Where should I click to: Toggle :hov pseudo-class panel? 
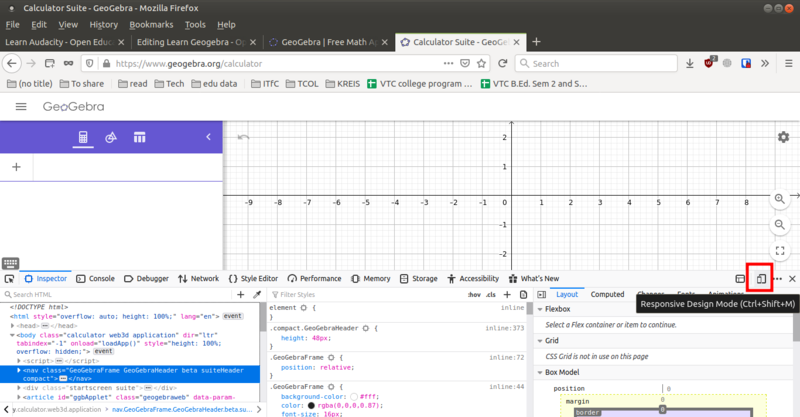[474, 295]
